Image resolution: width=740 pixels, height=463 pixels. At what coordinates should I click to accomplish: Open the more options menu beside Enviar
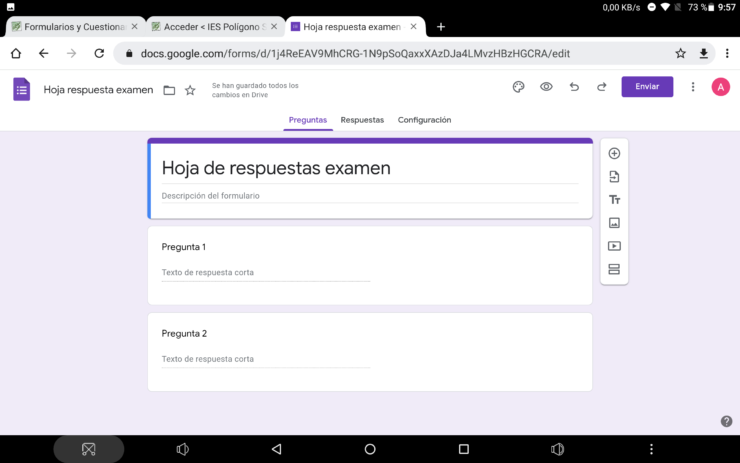click(693, 87)
